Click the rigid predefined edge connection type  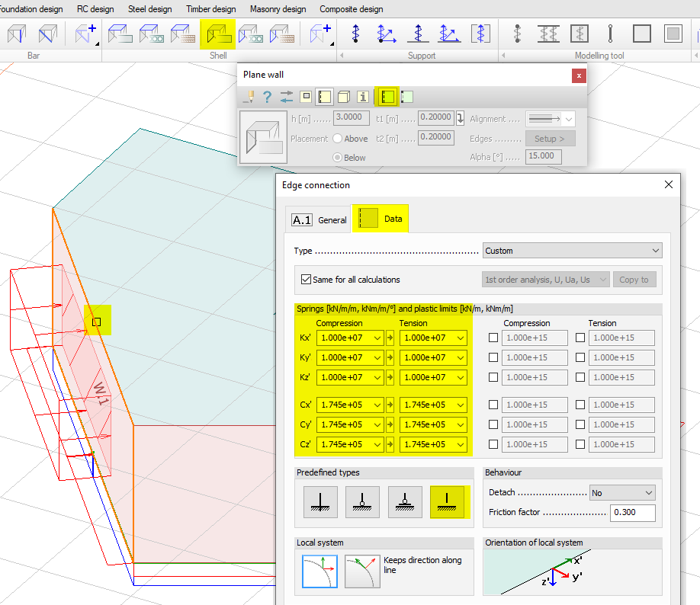[x=320, y=501]
